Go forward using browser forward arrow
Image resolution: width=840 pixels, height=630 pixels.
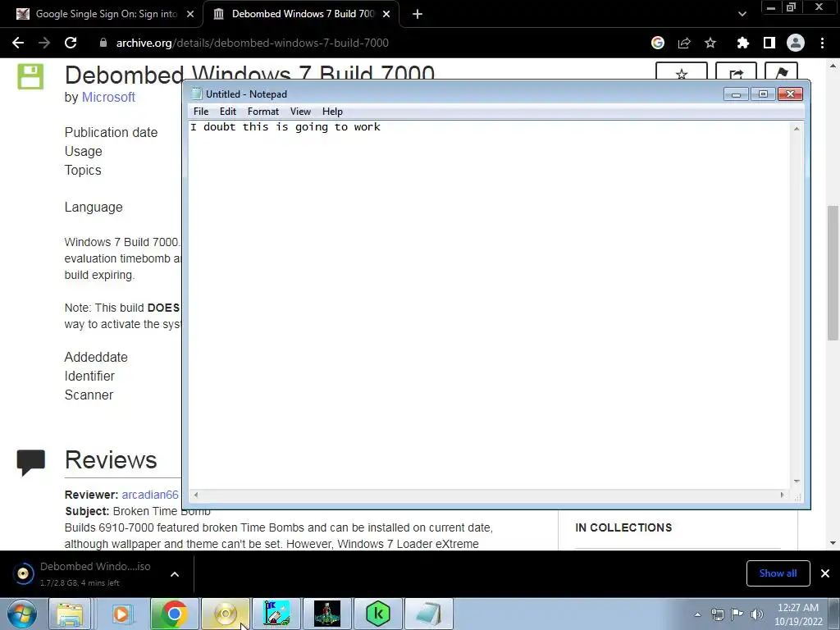(44, 43)
